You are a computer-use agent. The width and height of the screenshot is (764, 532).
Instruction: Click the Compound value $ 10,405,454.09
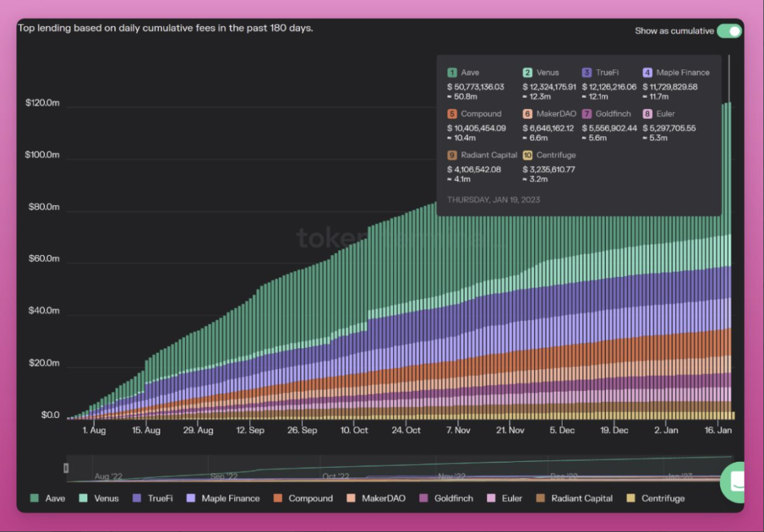click(477, 128)
